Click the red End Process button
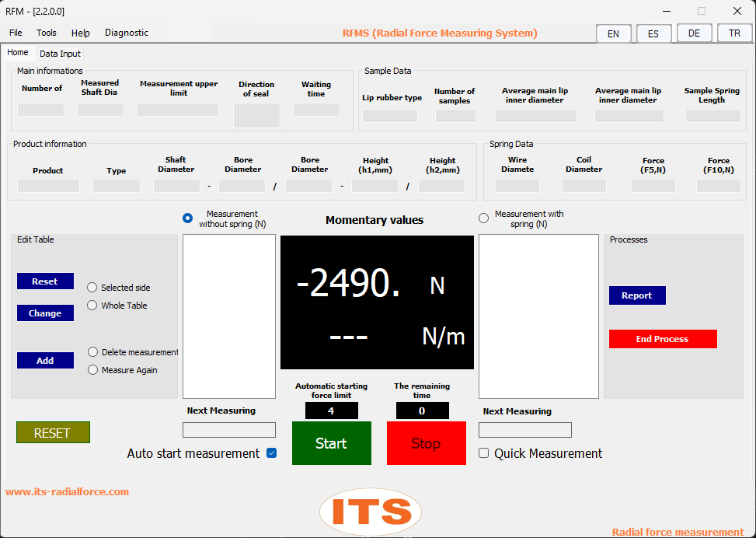The image size is (756, 538). click(662, 339)
